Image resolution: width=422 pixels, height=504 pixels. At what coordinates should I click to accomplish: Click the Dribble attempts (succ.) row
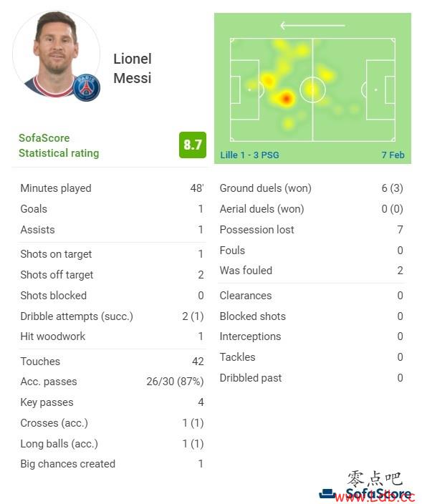(x=112, y=316)
